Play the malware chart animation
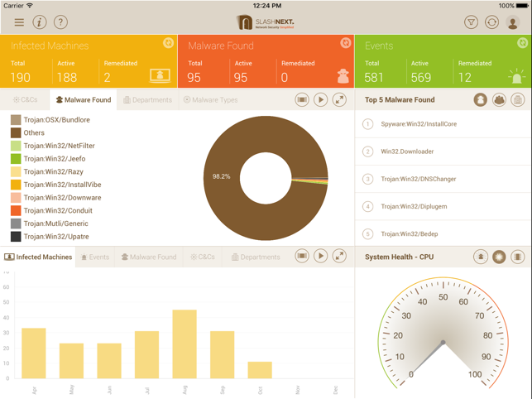This screenshot has height=399, width=532. 320,100
